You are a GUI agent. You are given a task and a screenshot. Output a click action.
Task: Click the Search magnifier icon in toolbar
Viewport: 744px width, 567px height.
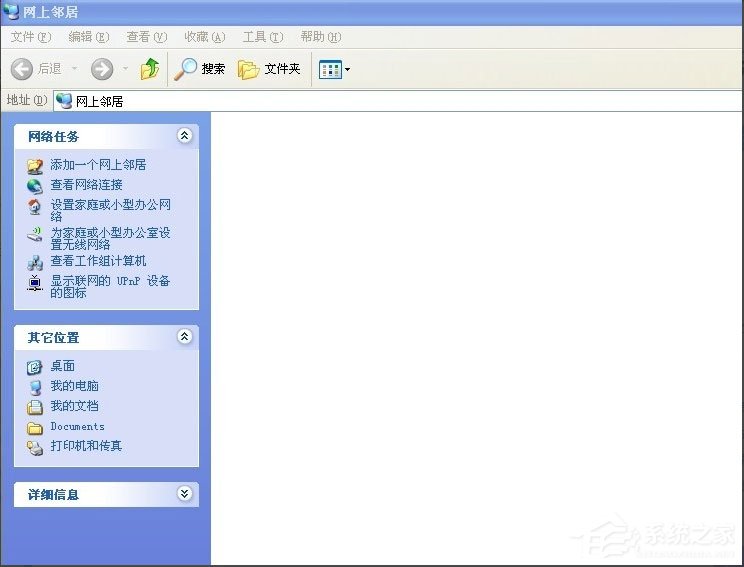[x=186, y=69]
